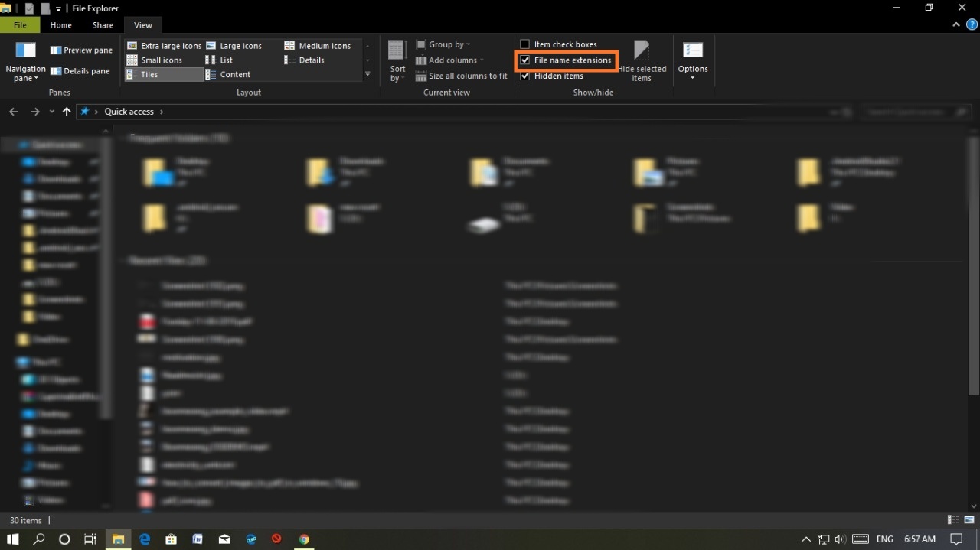Select Content layout
980x550 pixels.
[228, 75]
